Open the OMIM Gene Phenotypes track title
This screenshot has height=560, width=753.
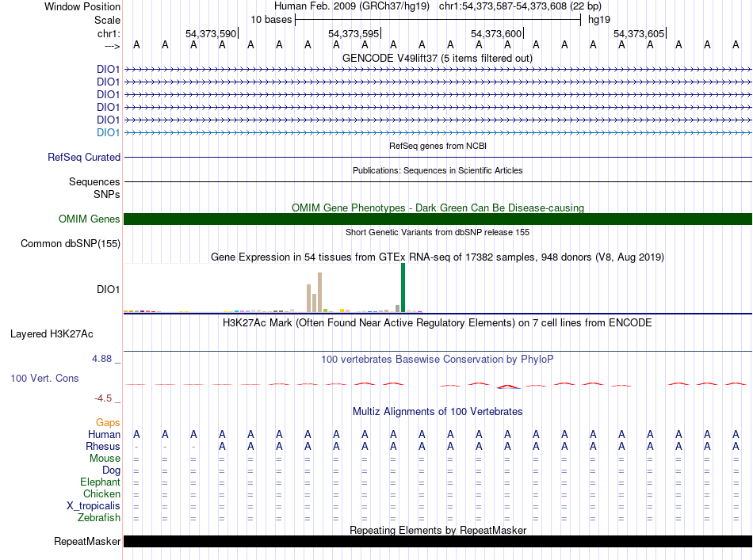[x=438, y=208]
